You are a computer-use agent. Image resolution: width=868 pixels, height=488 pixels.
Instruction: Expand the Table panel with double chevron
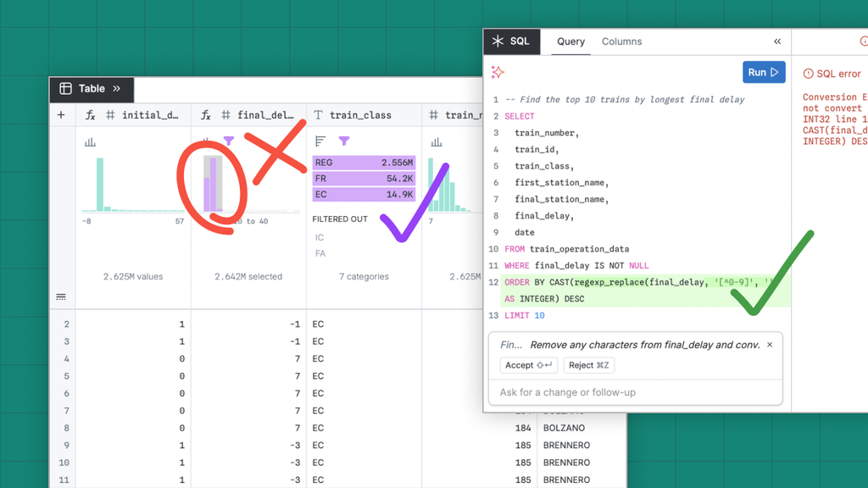tap(117, 89)
